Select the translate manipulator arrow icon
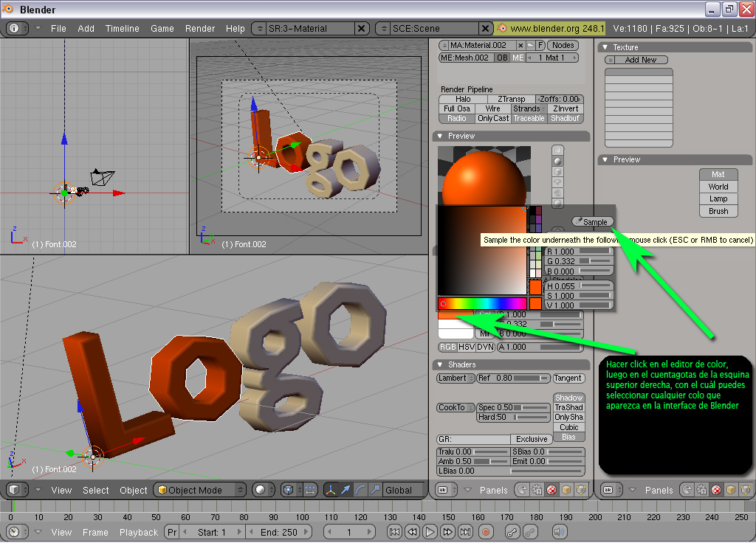This screenshot has height=543, width=756. point(346,490)
